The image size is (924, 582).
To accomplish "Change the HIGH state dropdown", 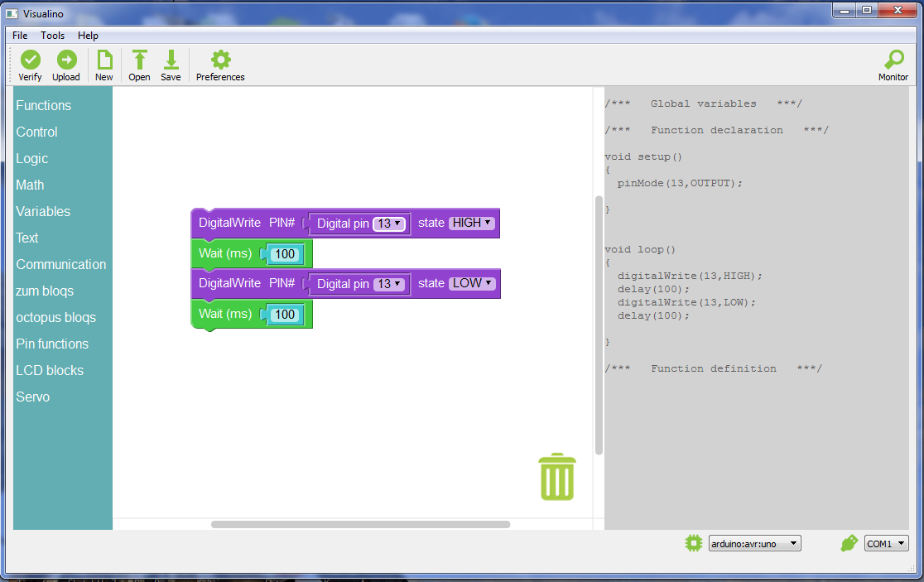I will (471, 223).
